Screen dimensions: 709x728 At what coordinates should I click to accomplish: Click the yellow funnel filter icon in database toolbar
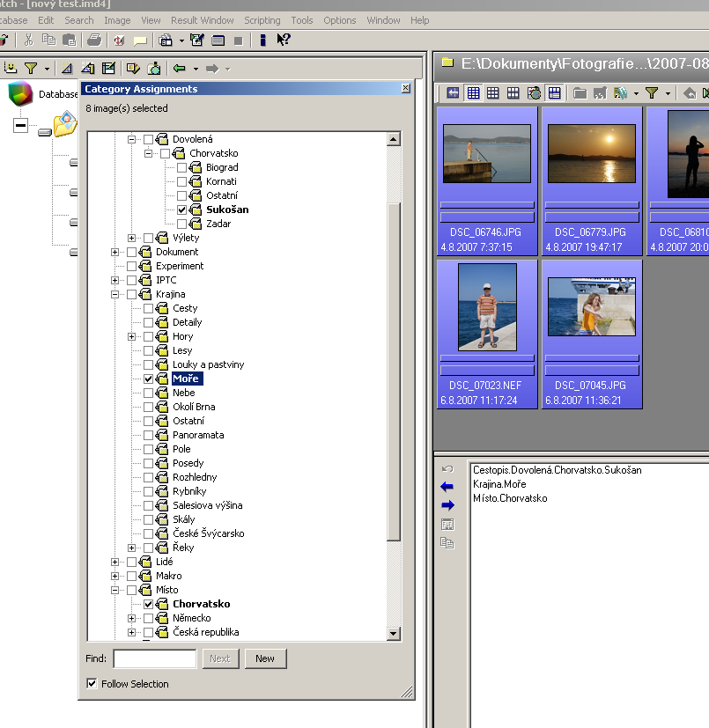[31, 69]
